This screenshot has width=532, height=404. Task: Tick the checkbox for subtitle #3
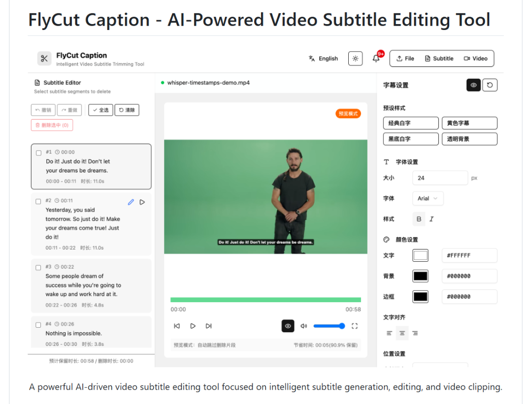[38, 267]
